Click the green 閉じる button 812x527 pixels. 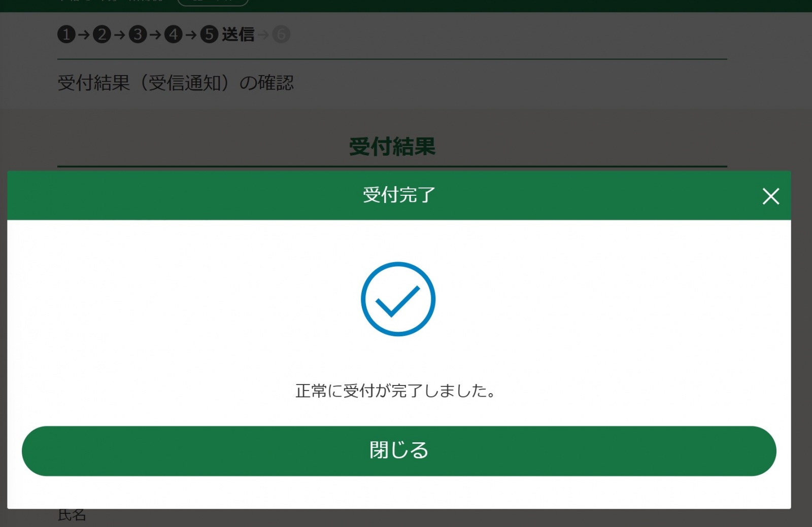point(399,451)
